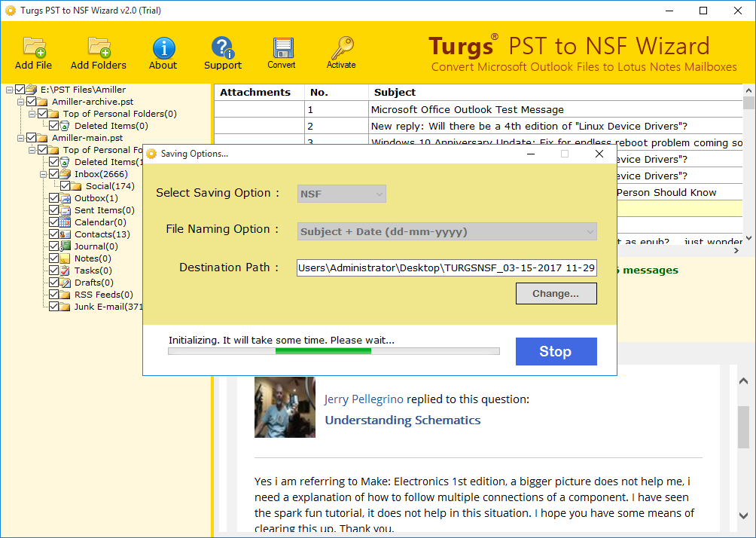Uncheck the Contacts(13) checkbox
This screenshot has height=538, width=756.
coord(54,234)
